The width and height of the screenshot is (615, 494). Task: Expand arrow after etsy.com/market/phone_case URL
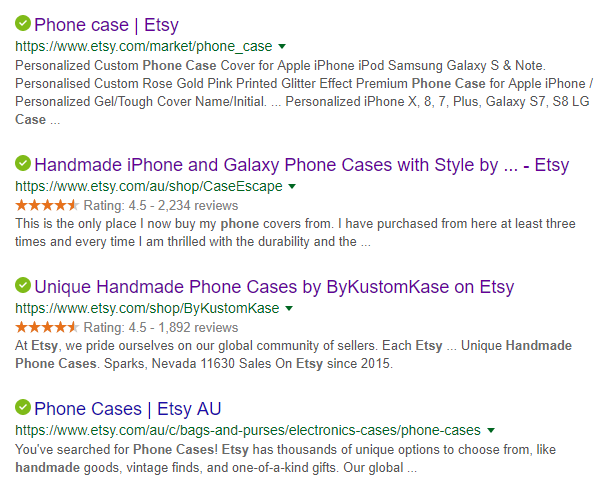(x=283, y=47)
